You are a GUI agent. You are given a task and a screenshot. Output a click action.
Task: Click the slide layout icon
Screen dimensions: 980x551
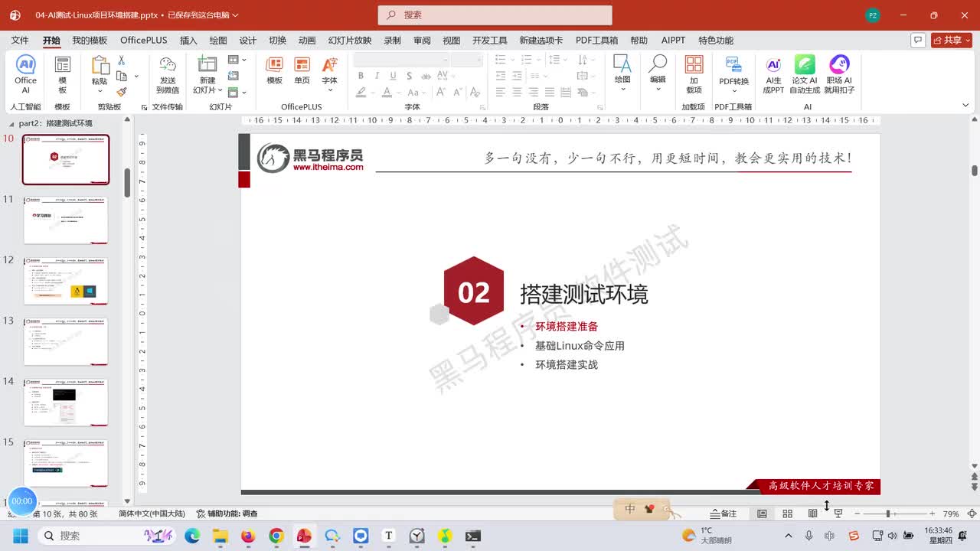tap(234, 60)
